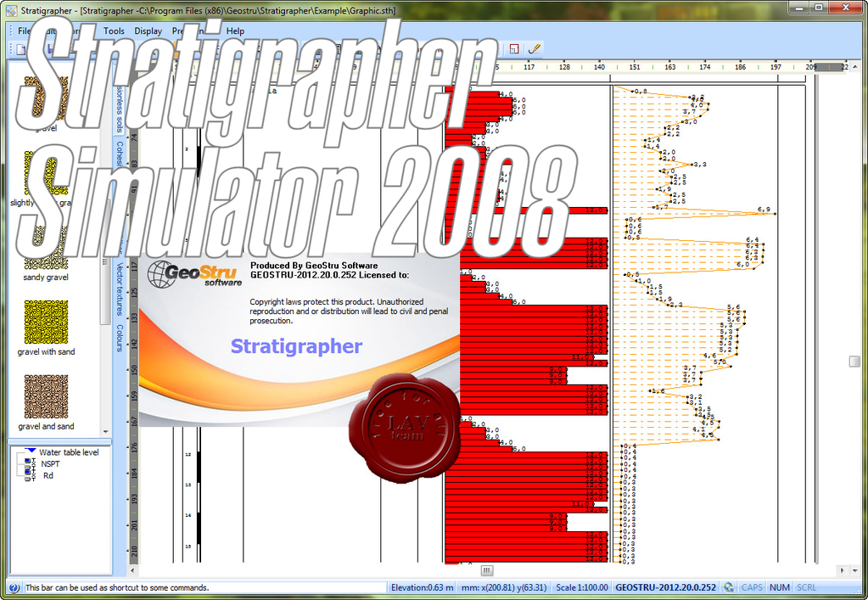Screen dimensions: 868x600
Task: Click the CAPS indicator in status bar
Action: click(x=752, y=587)
